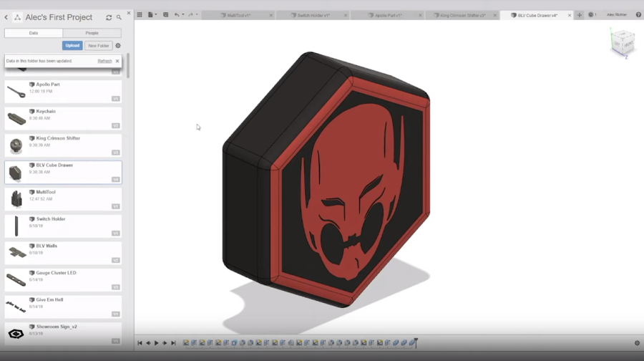Viewport: 644px width, 361px height.
Task: Select the first sketch in the timeline
Action: pyautogui.click(x=186, y=342)
